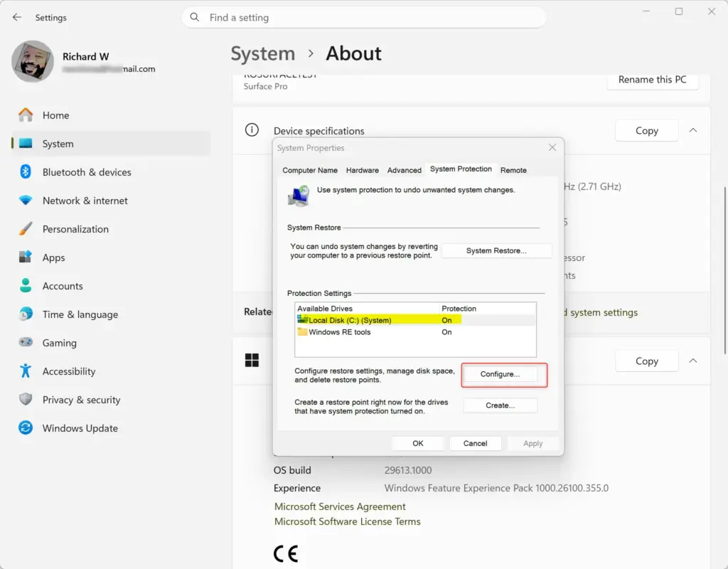Screen dimensions: 728x569
Task: Go to Time & language settings
Action: point(80,314)
